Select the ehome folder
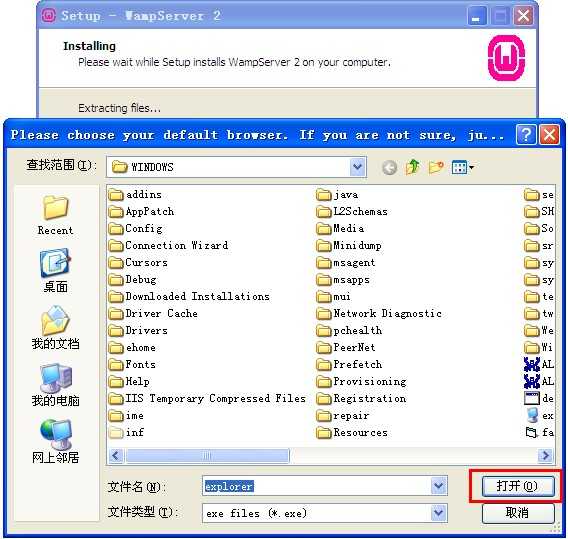 click(x=132, y=348)
